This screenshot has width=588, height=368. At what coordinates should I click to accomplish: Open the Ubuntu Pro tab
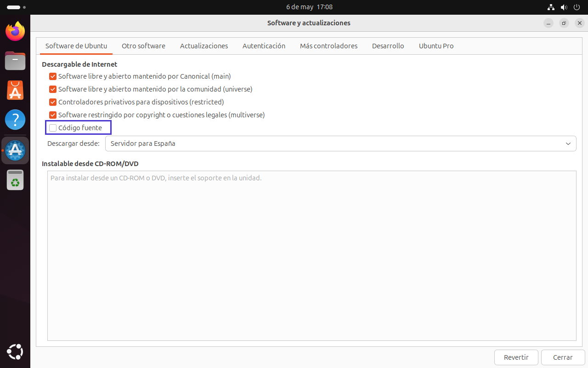coord(436,46)
